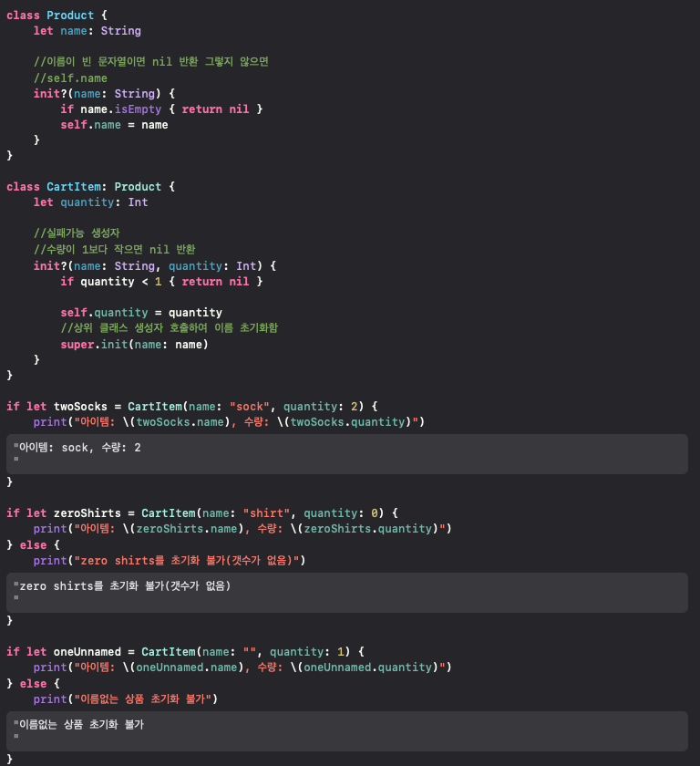The width and height of the screenshot is (700, 766).
Task: Click the comment '//실패가능 생성자'
Action: point(77,233)
